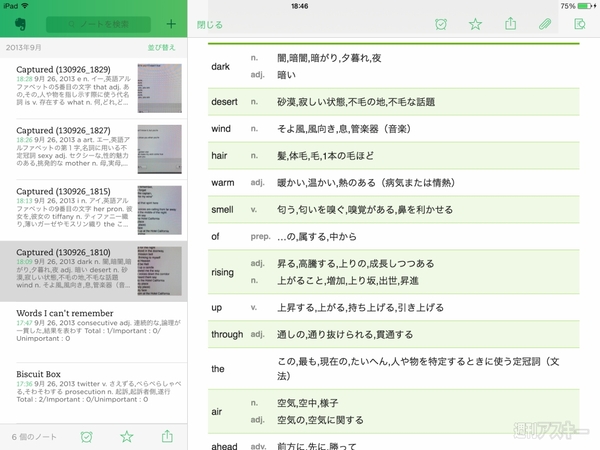600x450 pixels.
Task: Tap definition 匂う,匂いを嗅ぐ,嗅覚がある
Action: (365, 210)
